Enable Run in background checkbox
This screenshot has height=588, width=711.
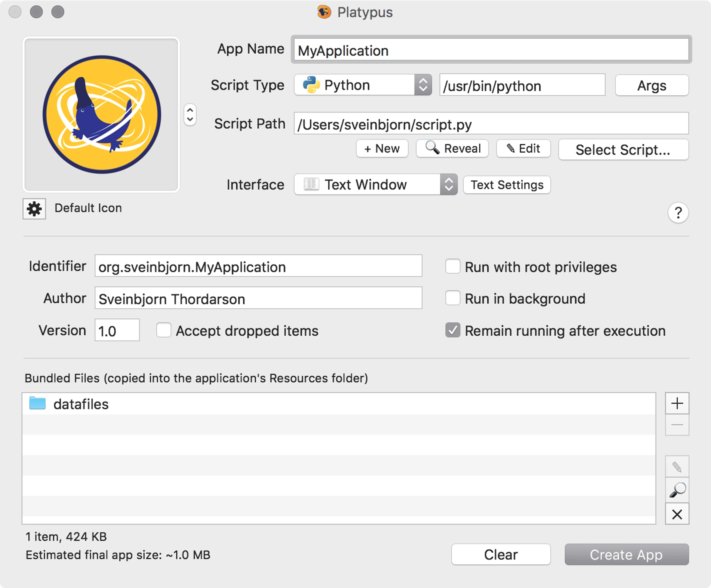[453, 298]
